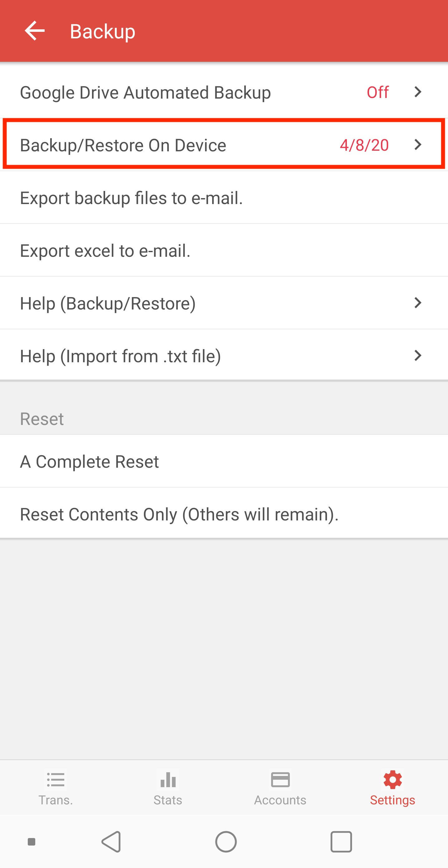Select Export excel to e-mail

224,250
